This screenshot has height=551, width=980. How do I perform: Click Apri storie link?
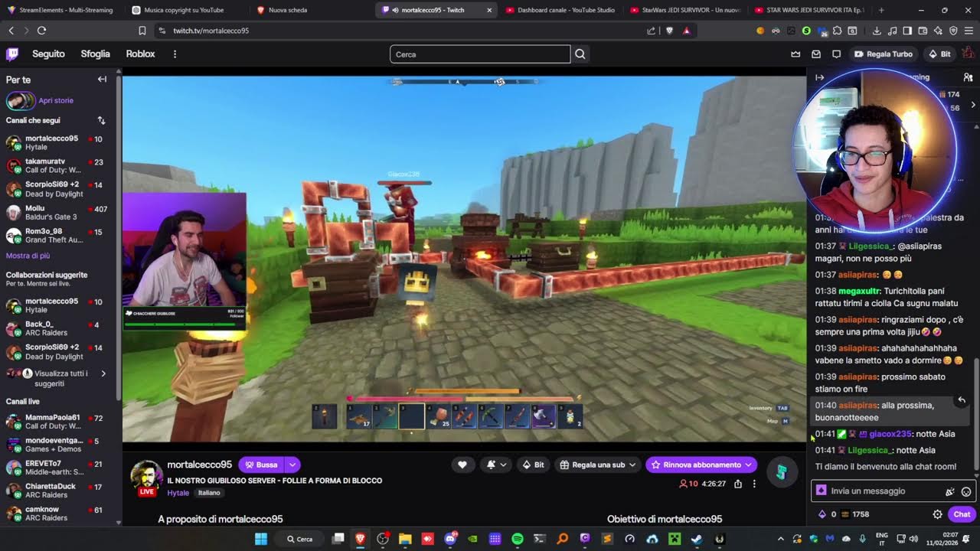point(56,100)
